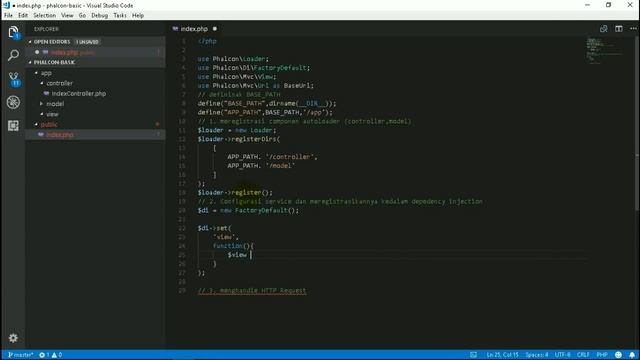This screenshot has width=640, height=360.
Task: Click the line with $loader->register();
Action: click(235, 192)
